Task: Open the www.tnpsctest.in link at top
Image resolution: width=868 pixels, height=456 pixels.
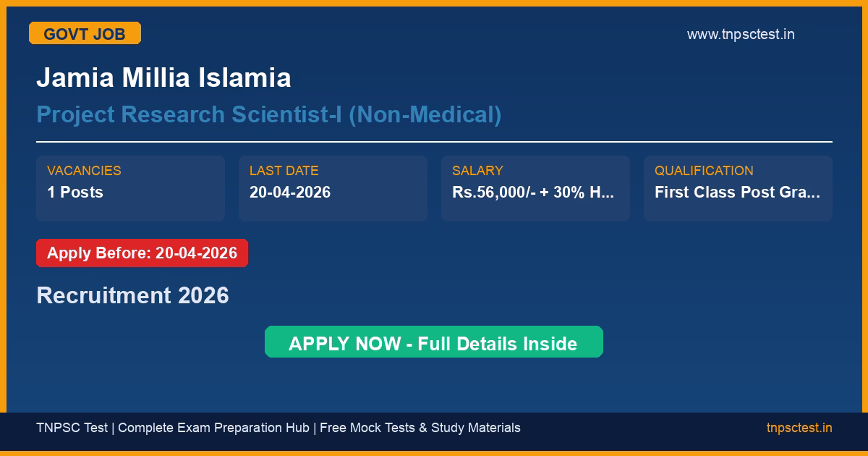Action: point(740,34)
